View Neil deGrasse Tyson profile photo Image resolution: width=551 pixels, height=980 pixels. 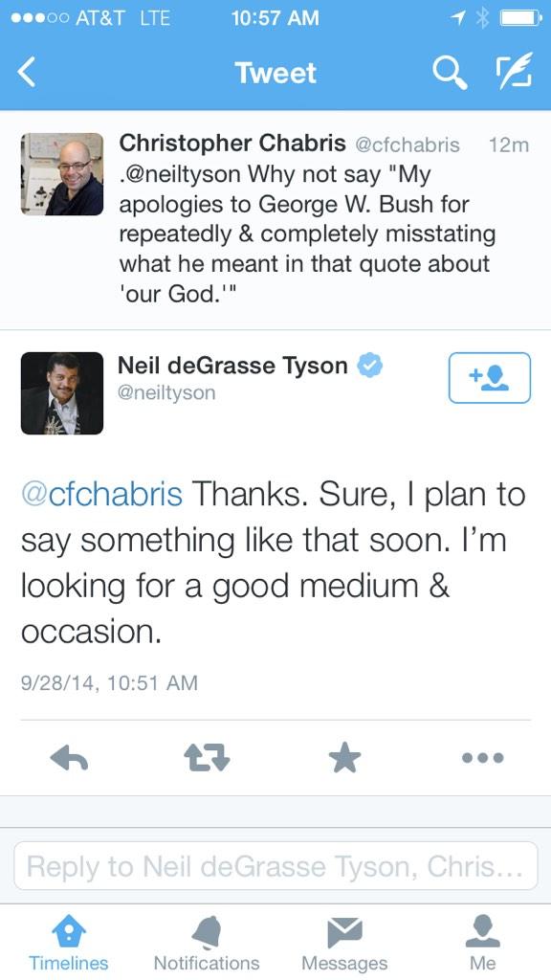62,393
